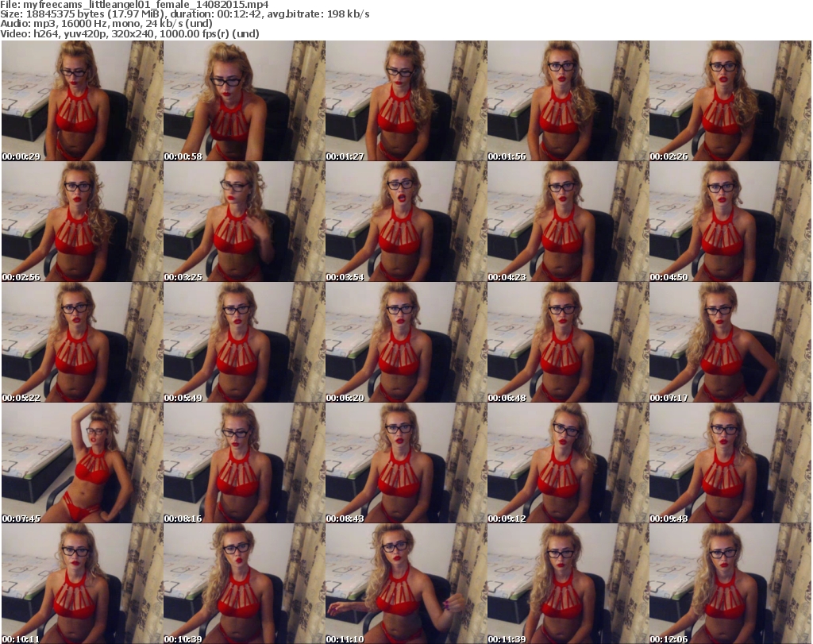Pick the preview frame timestamped 00:05:49

[x=245, y=342]
